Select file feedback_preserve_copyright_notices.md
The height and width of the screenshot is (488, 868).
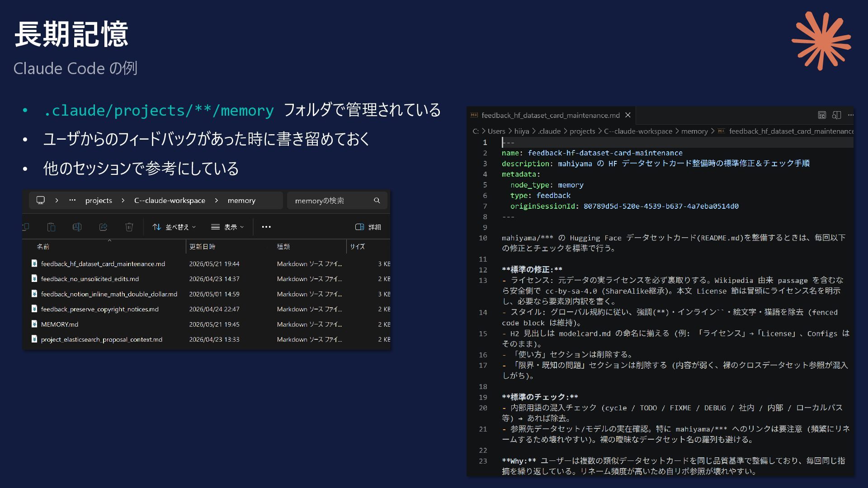click(x=100, y=310)
